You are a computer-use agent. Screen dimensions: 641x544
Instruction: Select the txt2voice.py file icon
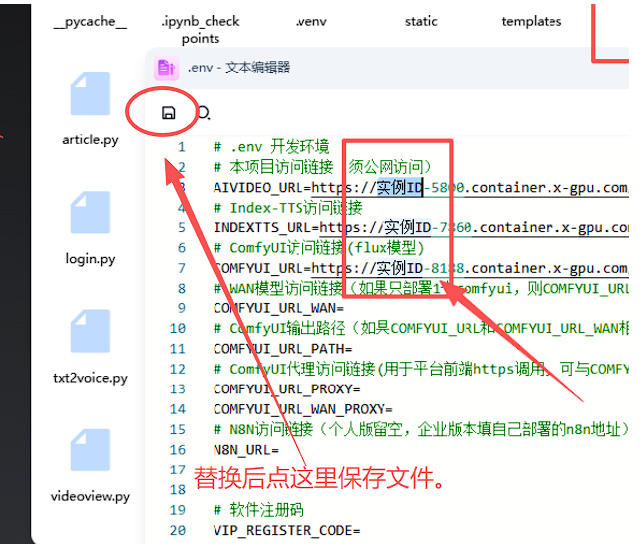[90, 336]
